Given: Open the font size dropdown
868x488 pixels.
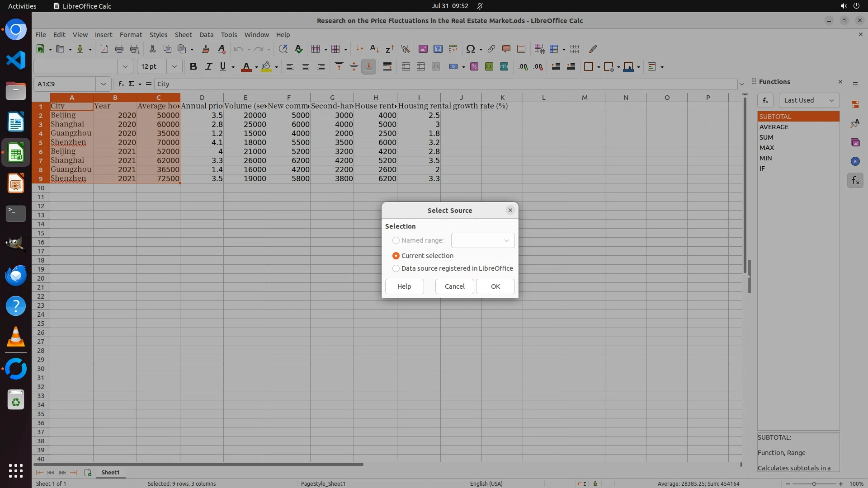Looking at the screenshot, I should pos(174,67).
